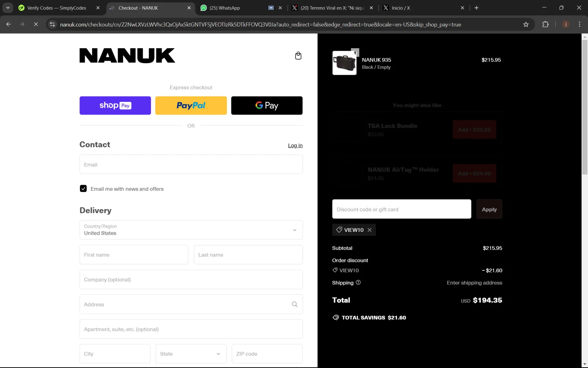This screenshot has height=368, width=588.
Task: Pay with Shop Pay
Action: pyautogui.click(x=115, y=106)
